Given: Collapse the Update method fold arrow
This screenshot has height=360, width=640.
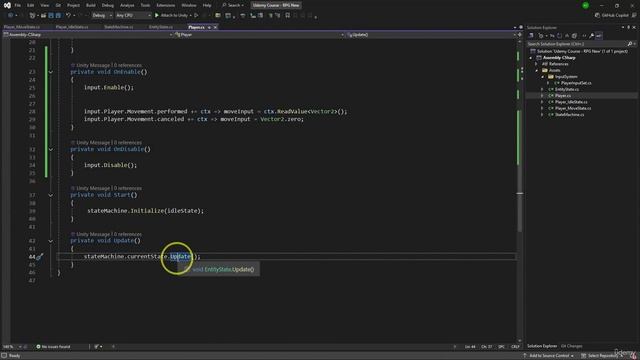Looking at the screenshot, I should click(51, 241).
